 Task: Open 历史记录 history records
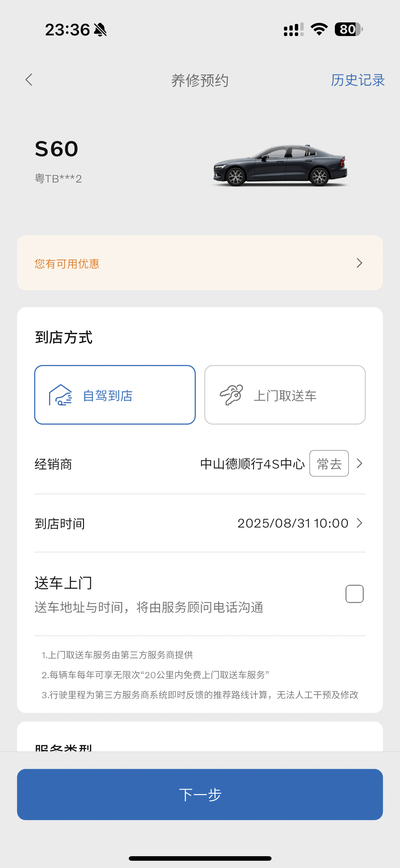(x=358, y=80)
